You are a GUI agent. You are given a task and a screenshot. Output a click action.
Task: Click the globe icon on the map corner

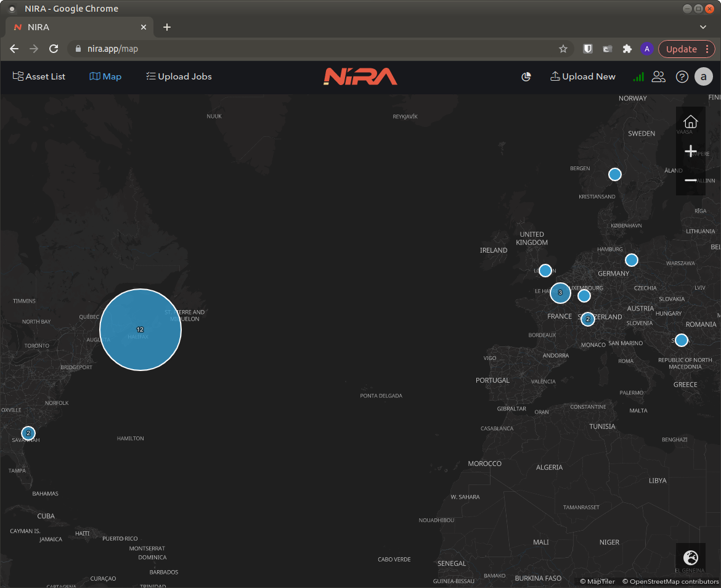click(x=691, y=558)
